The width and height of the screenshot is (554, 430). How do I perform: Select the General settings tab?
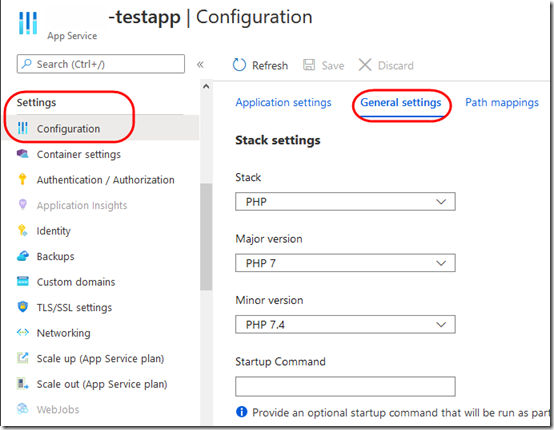(401, 102)
